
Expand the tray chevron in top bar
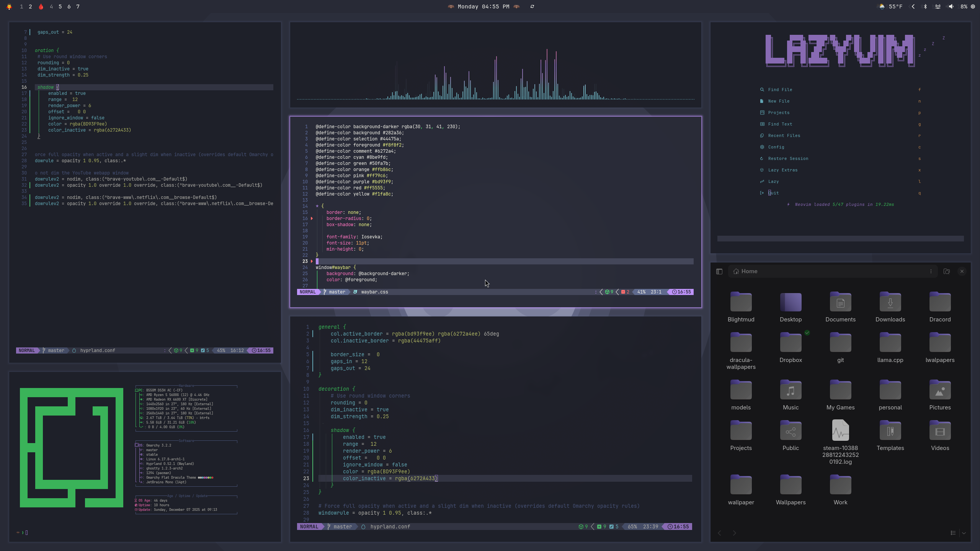click(x=913, y=7)
